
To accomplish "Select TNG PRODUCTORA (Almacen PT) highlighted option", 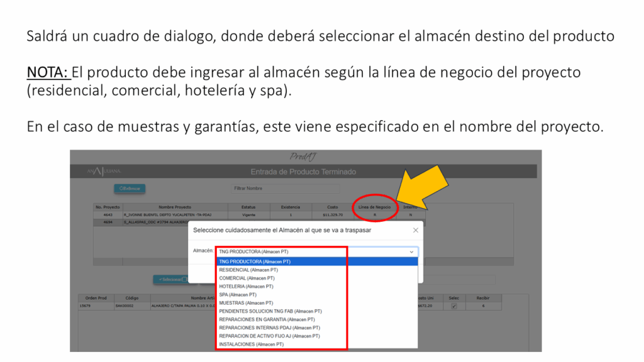I will coord(255,261).
